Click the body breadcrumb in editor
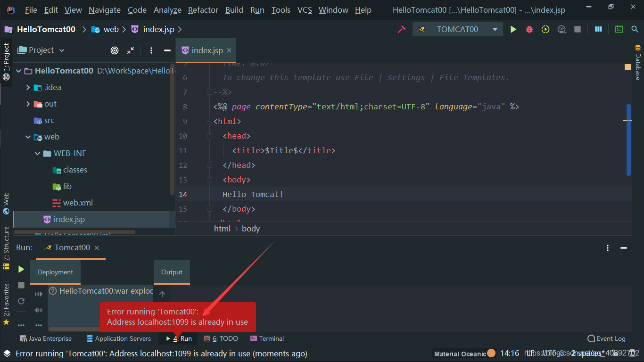 tap(251, 229)
